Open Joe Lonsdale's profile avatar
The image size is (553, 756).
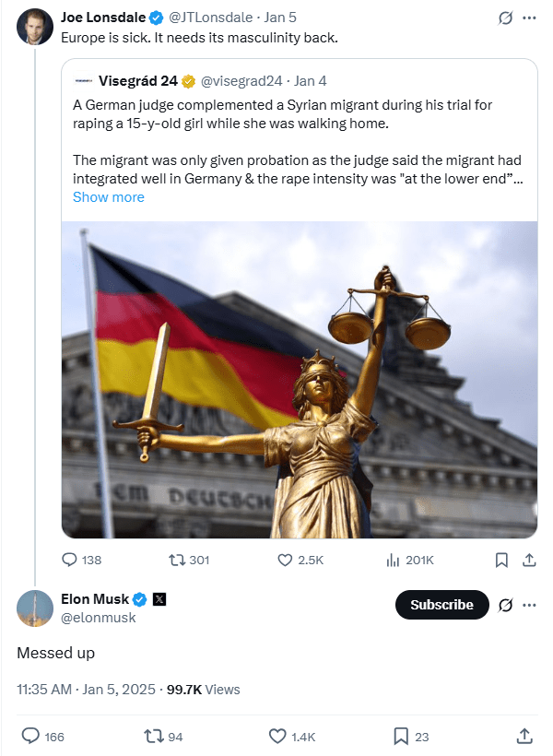[x=34, y=27]
